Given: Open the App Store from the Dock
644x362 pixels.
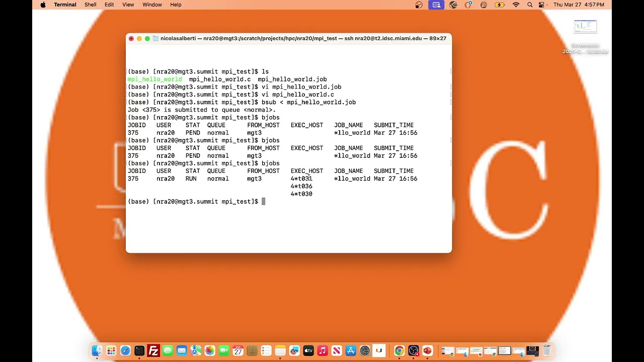Looking at the screenshot, I should [x=351, y=350].
